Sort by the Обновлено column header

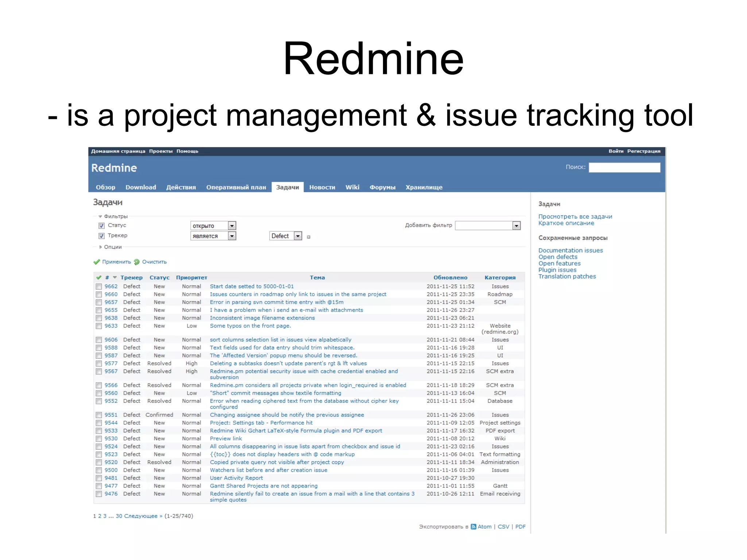tap(450, 277)
